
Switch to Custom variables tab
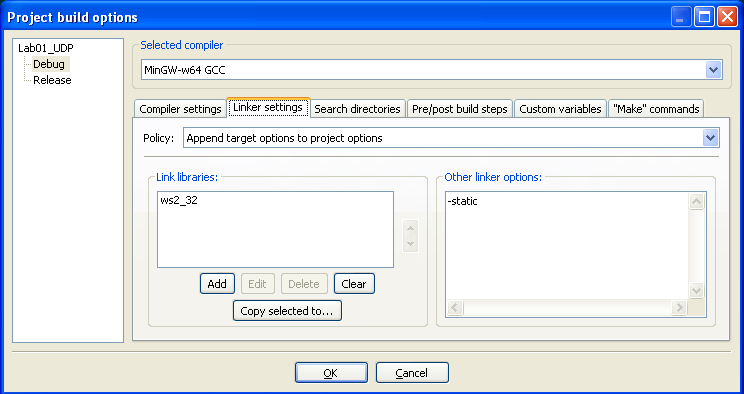pos(560,109)
